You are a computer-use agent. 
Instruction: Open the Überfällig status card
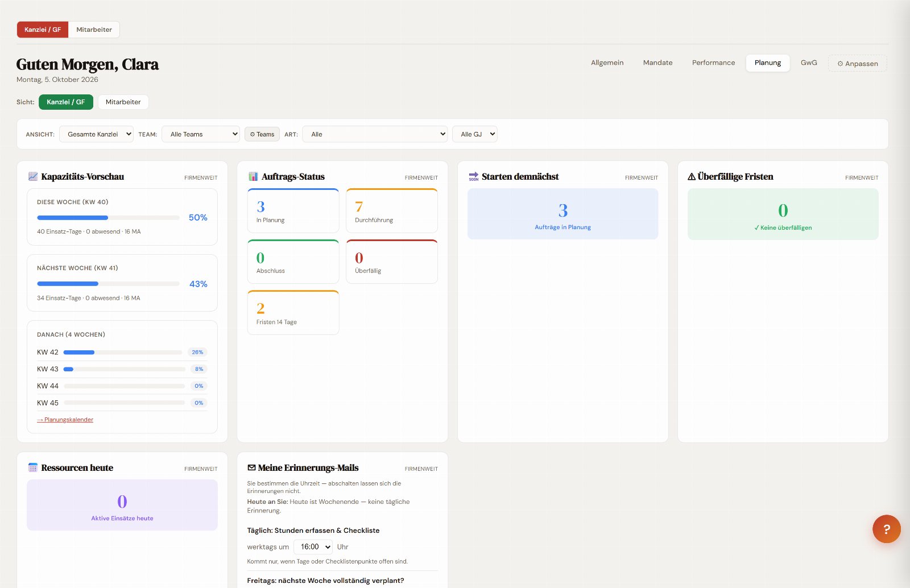(392, 262)
